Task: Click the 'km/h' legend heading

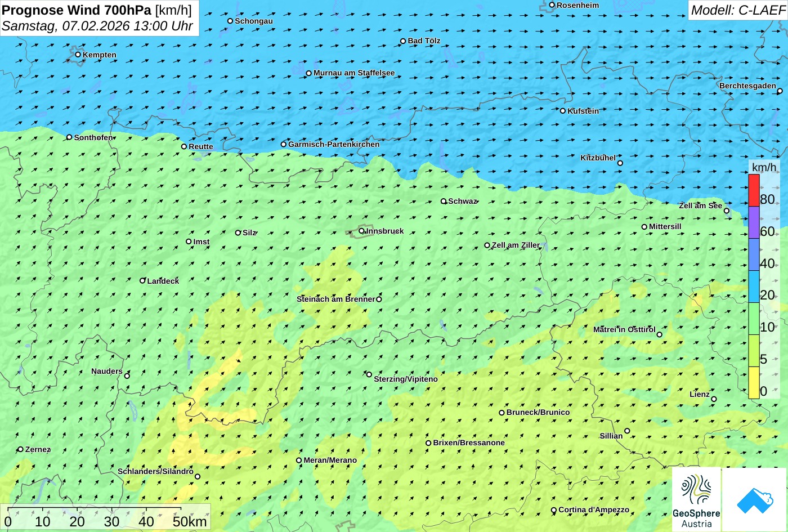Action: click(764, 167)
